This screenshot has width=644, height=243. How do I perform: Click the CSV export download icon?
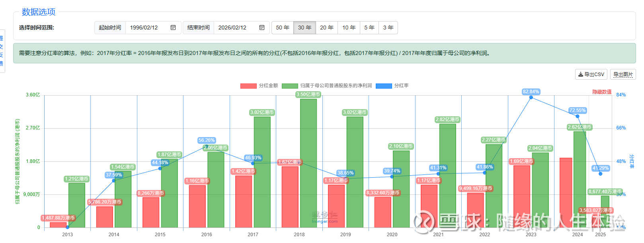[581, 74]
